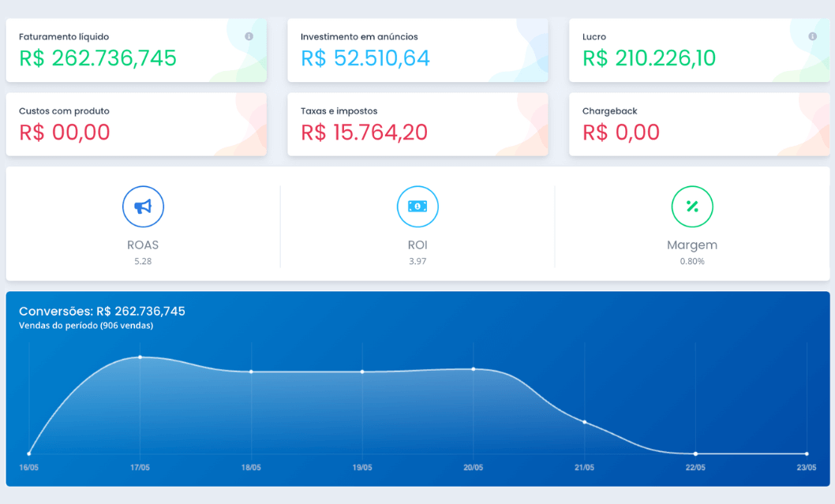Click the ROAS value 5.28

click(143, 261)
